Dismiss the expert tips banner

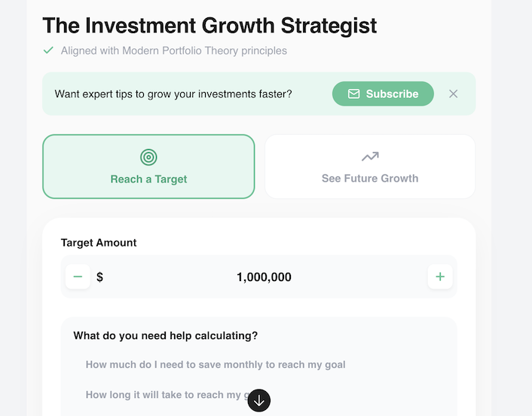pyautogui.click(x=453, y=94)
